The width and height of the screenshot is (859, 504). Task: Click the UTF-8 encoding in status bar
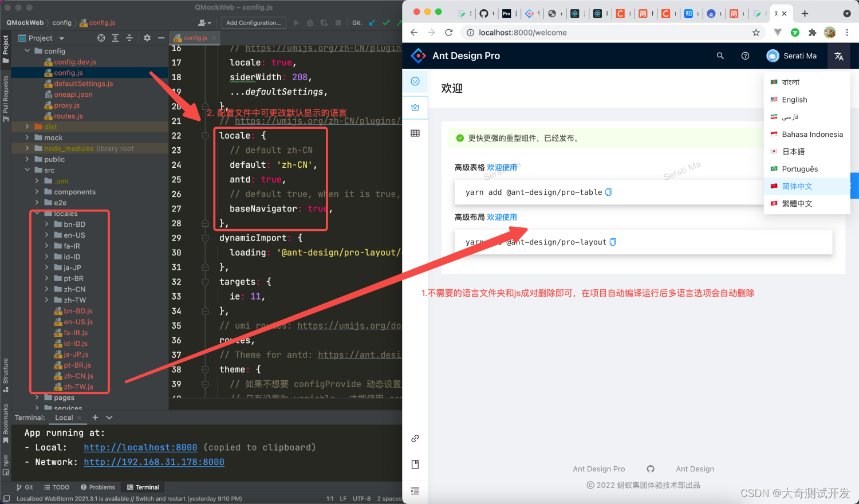[362, 499]
